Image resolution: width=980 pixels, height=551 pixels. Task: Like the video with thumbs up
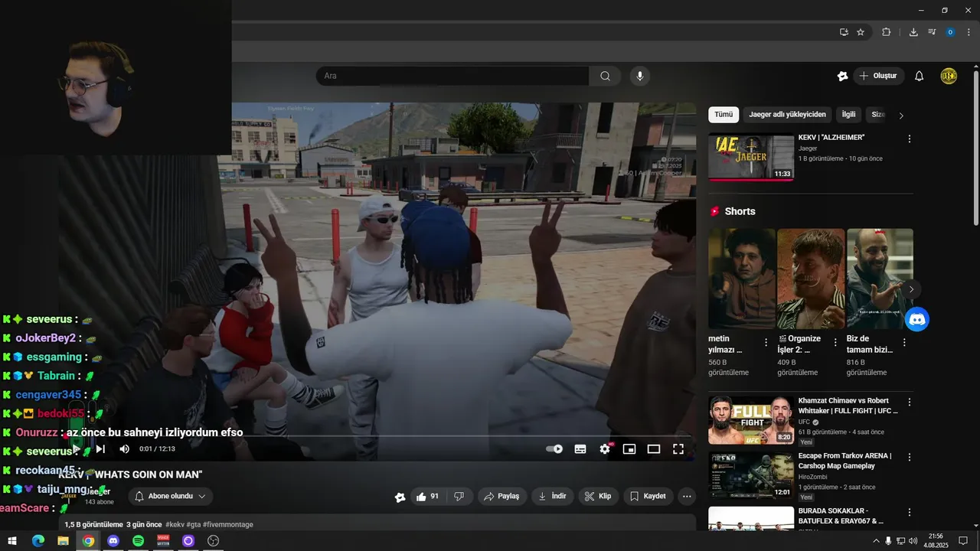428,496
